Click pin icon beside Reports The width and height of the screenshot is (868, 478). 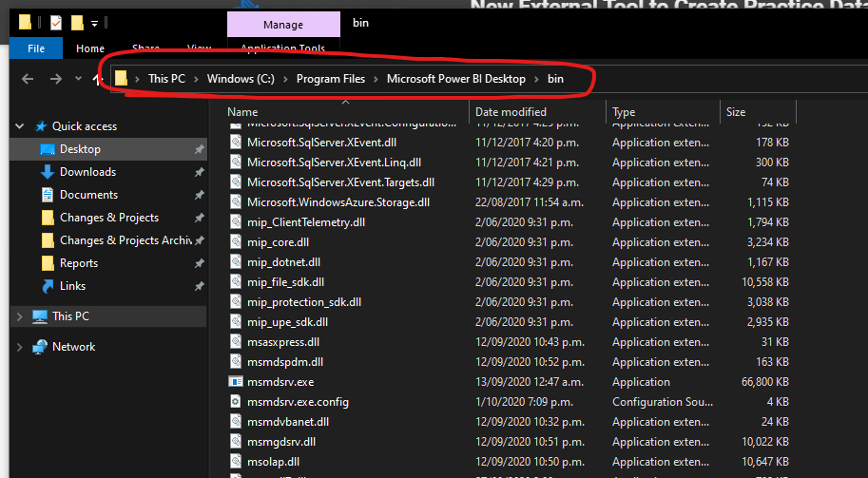click(x=200, y=264)
